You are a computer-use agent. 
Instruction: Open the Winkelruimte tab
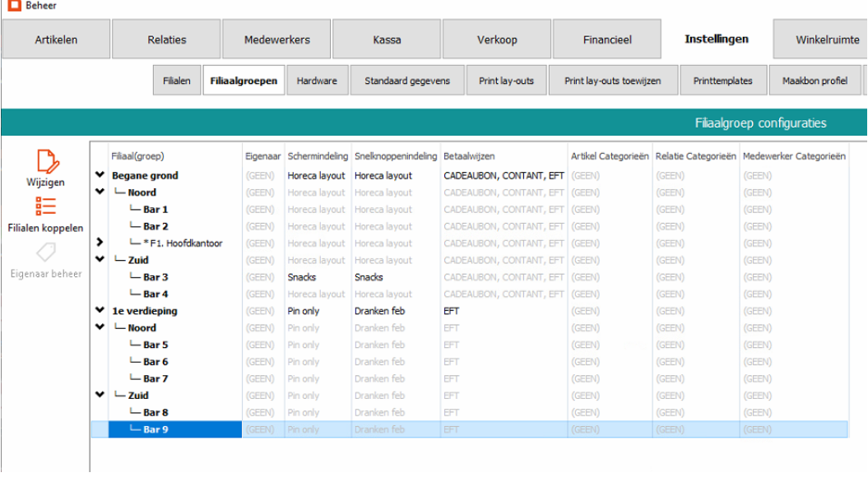point(820,39)
